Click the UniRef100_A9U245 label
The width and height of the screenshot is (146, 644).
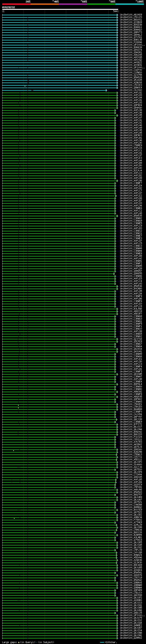point(131,55)
